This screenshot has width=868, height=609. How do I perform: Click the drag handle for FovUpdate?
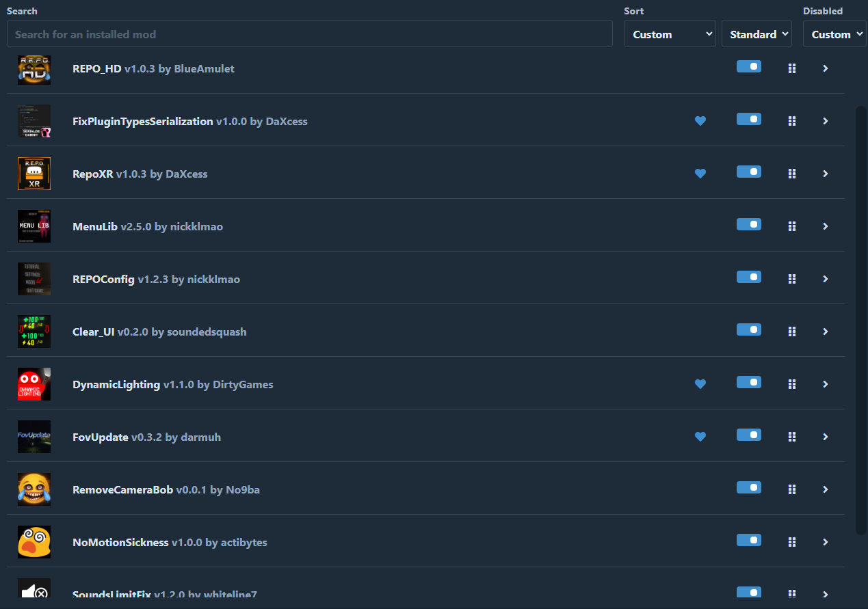(x=792, y=437)
